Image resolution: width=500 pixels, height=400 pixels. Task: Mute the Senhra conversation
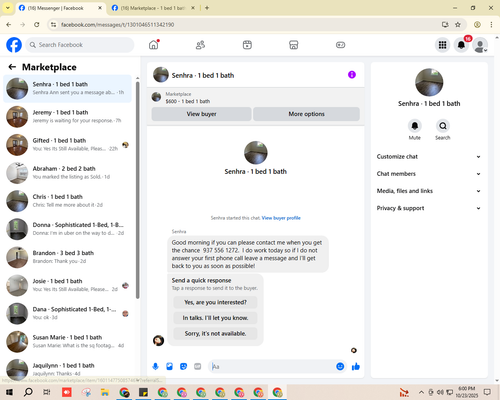coord(415,126)
